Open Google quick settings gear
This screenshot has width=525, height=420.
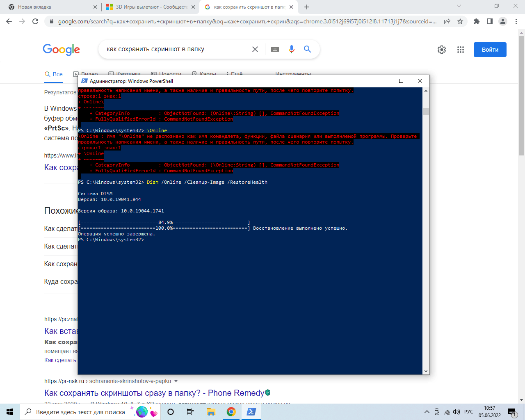coord(442,50)
